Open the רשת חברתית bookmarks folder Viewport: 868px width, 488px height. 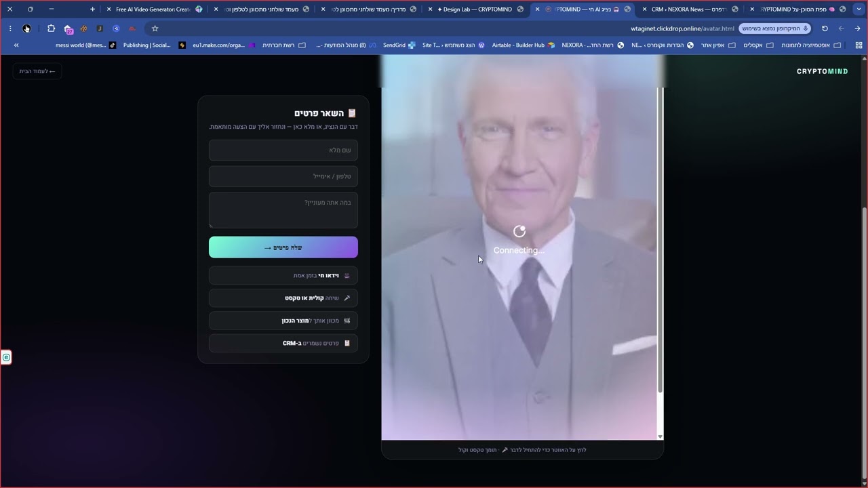(284, 45)
